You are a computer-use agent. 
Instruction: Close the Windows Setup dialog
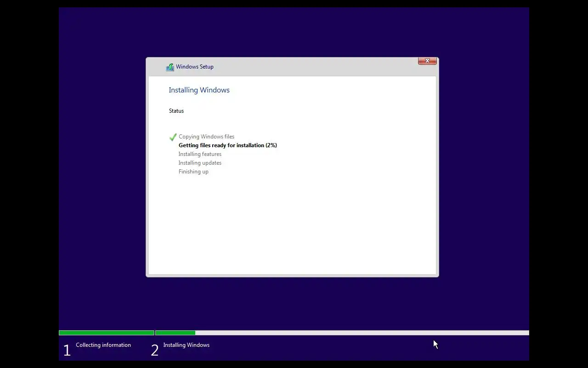tap(427, 61)
